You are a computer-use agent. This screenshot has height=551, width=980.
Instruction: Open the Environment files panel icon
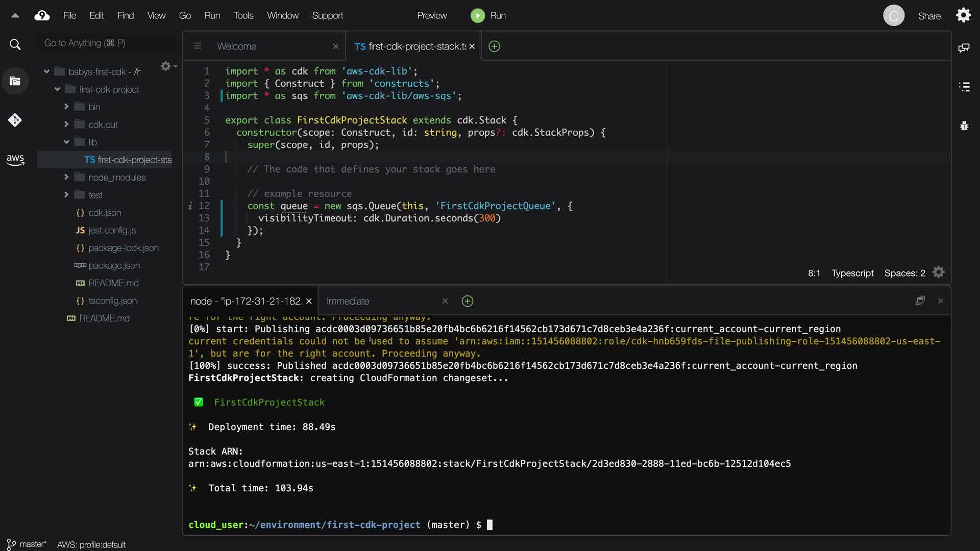(15, 81)
